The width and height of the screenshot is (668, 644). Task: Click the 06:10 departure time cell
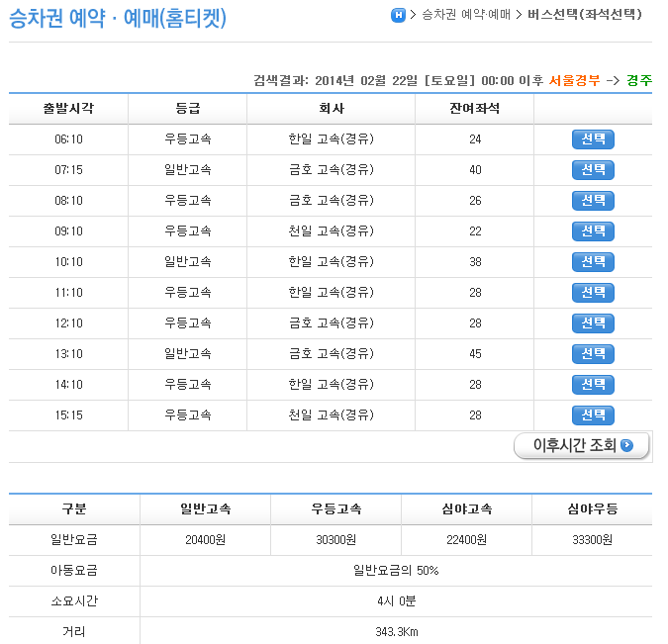tap(68, 139)
